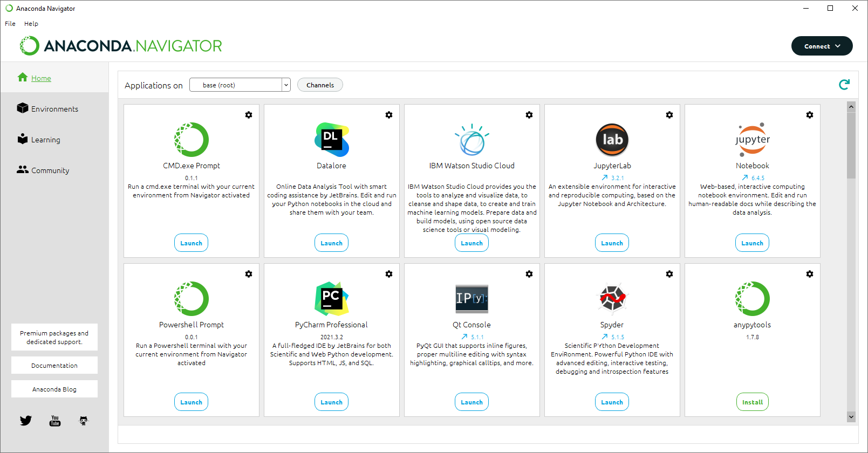Click the Qt Console IPython logo
868x453 pixels.
(x=472, y=299)
